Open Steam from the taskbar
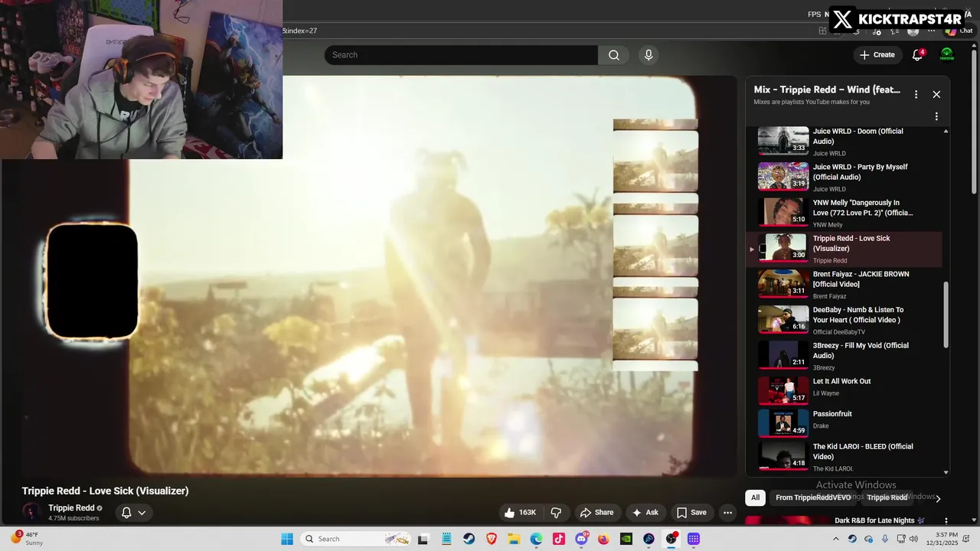The width and height of the screenshot is (980, 551). (x=469, y=539)
